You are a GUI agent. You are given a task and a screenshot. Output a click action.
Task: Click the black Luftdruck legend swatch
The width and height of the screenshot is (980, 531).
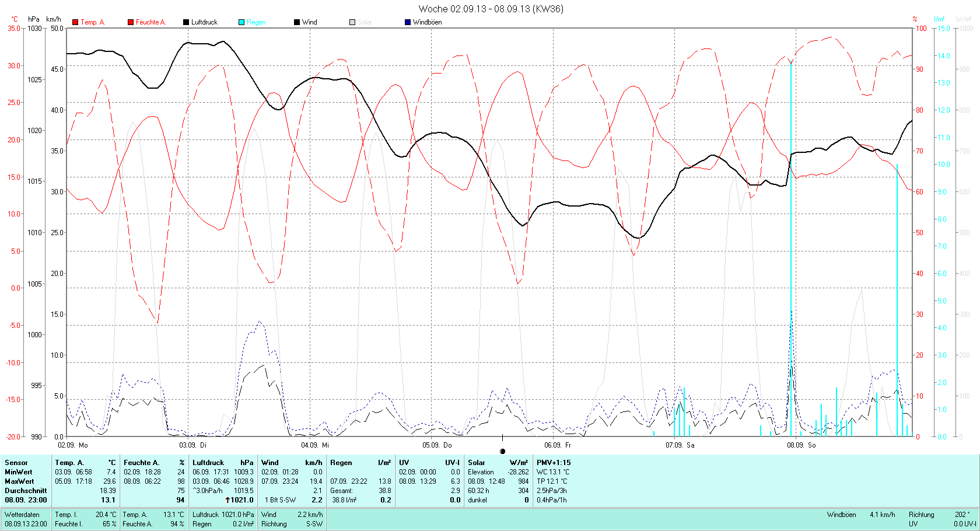pyautogui.click(x=186, y=22)
